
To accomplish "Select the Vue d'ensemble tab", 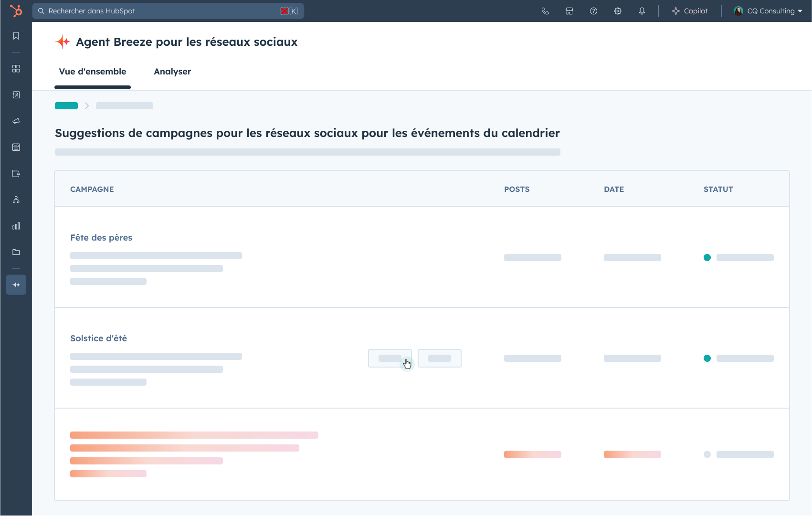I will (x=93, y=72).
